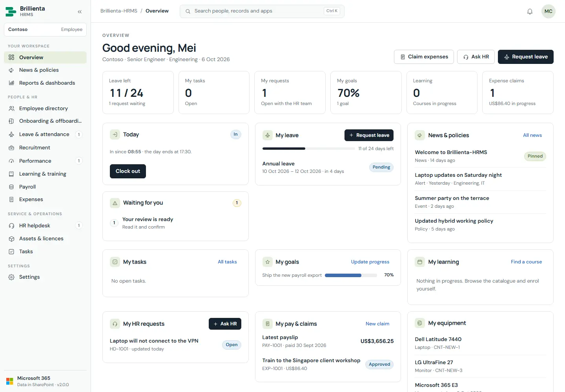Click Find a course link

tap(526, 262)
